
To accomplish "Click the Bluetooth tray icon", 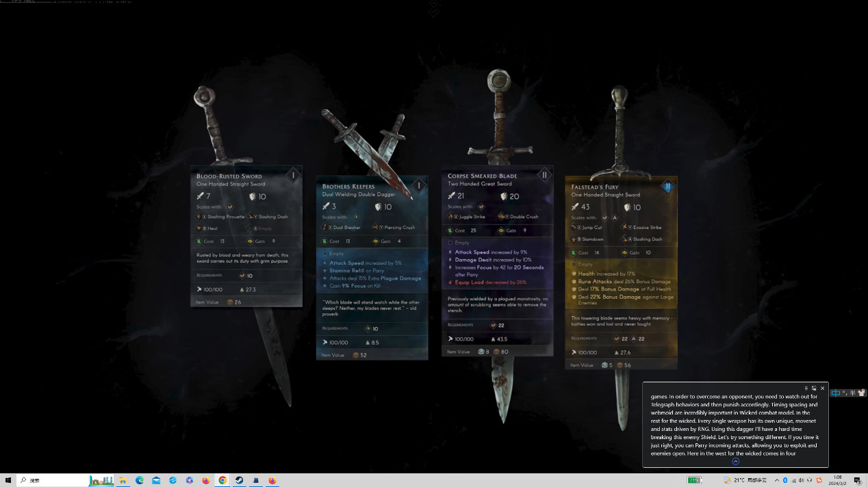I will (785, 480).
